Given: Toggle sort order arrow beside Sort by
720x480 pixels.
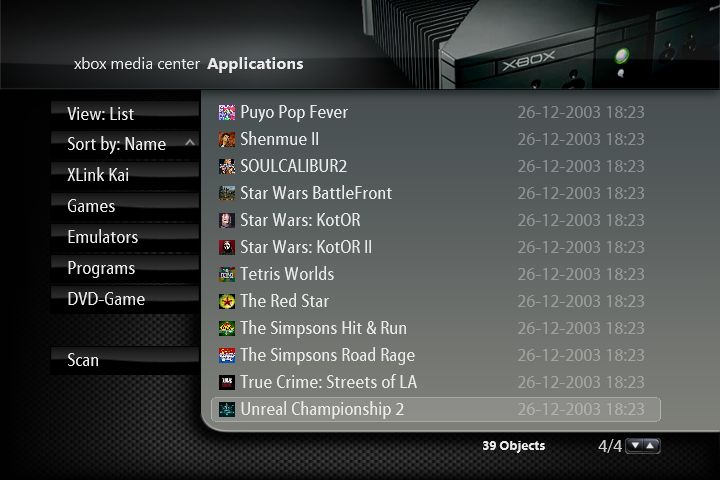Looking at the screenshot, I should pyautogui.click(x=190, y=143).
